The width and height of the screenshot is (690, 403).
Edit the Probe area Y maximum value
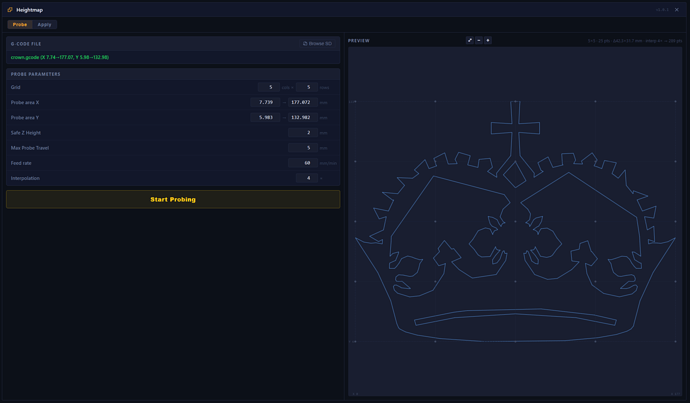click(x=303, y=117)
